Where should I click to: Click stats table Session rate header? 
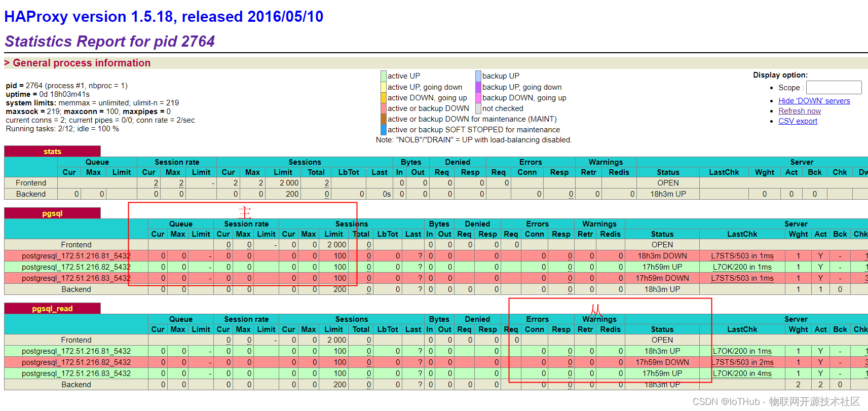pyautogui.click(x=177, y=162)
